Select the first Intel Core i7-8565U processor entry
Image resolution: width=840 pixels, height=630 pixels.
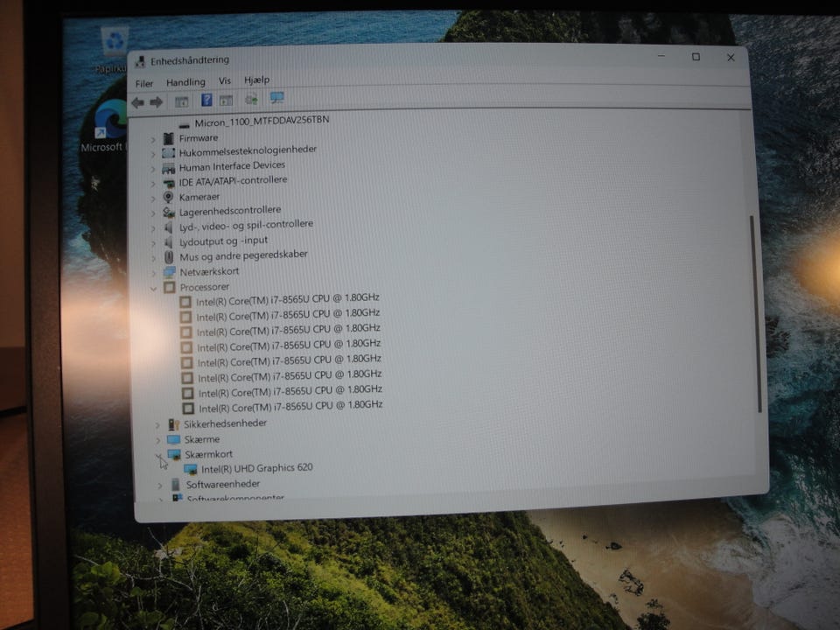[288, 299]
